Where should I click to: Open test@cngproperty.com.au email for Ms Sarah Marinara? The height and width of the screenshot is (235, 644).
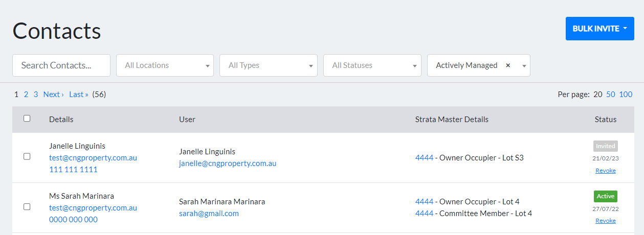(93, 208)
